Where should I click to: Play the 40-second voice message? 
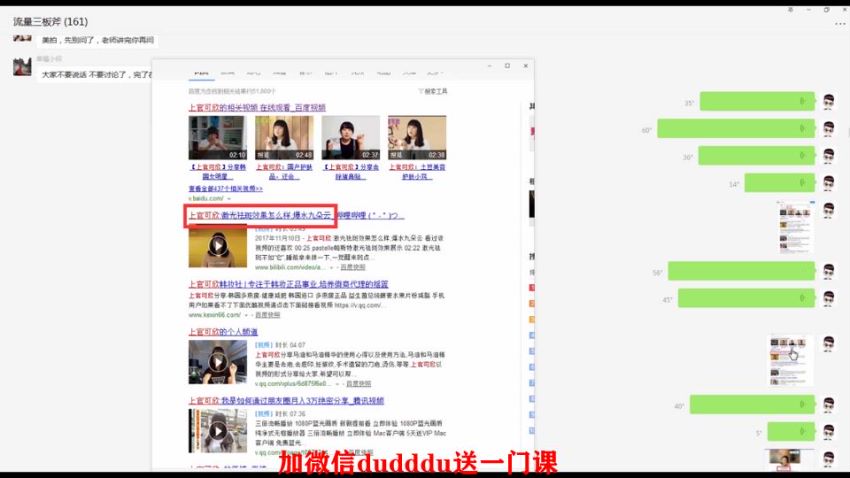752,404
